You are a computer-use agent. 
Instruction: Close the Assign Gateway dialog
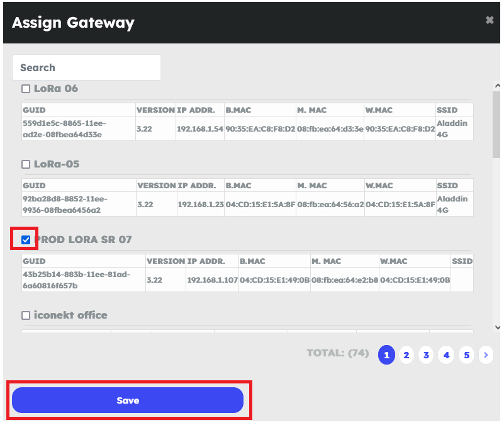click(490, 21)
